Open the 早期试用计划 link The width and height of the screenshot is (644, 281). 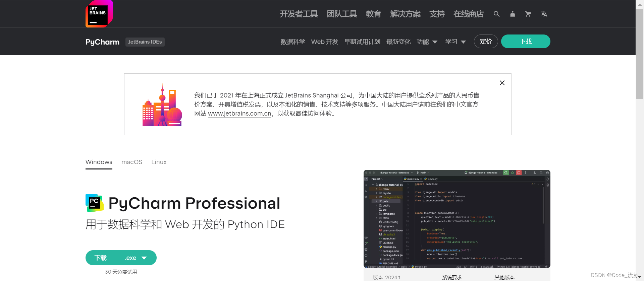point(362,42)
